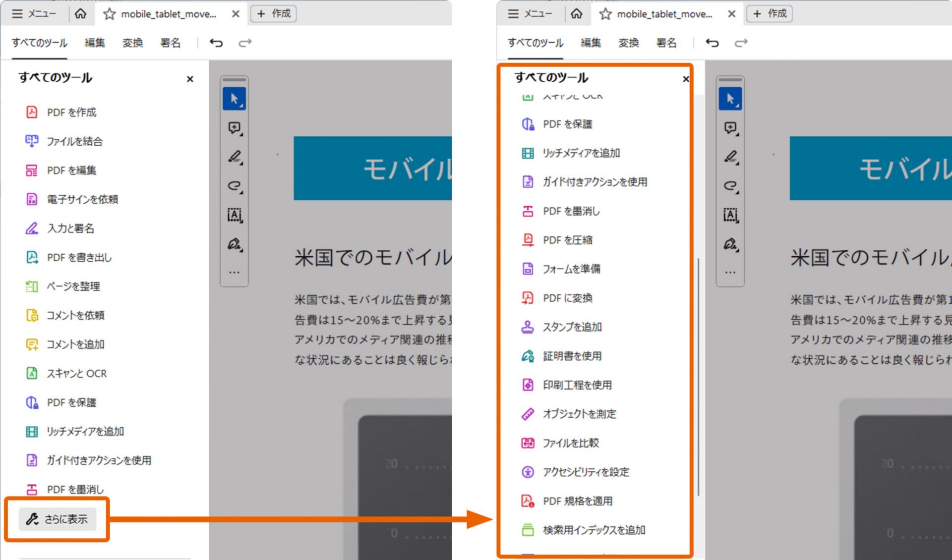Open the home icon in left window
This screenshot has height=560, width=952.
pyautogui.click(x=80, y=14)
